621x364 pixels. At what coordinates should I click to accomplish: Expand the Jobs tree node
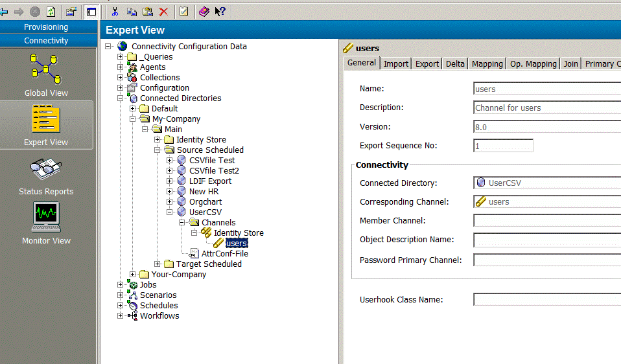[121, 285]
